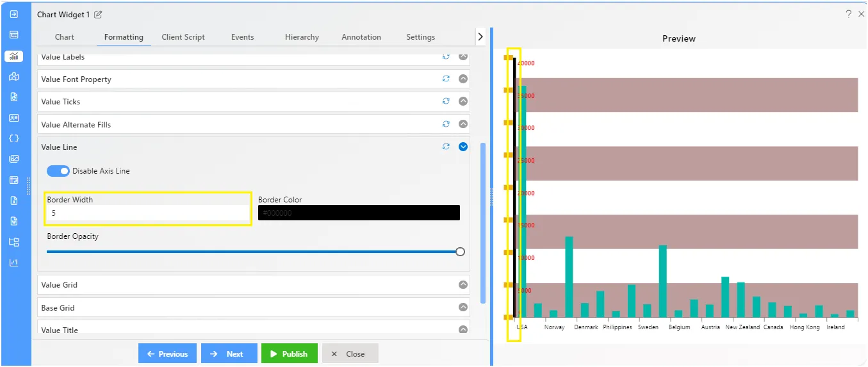Click the Border Opacity slider handle

click(460, 252)
